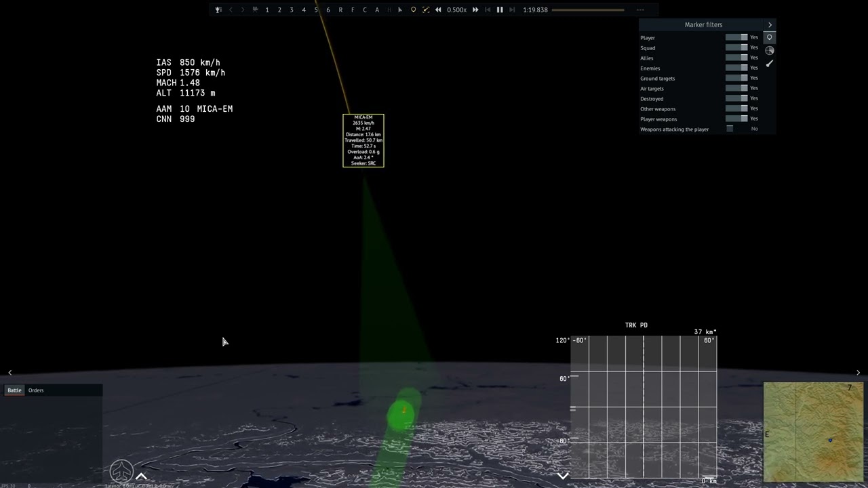Toggle the Allies marker filter
Screen dimensions: 868x488
(x=736, y=58)
